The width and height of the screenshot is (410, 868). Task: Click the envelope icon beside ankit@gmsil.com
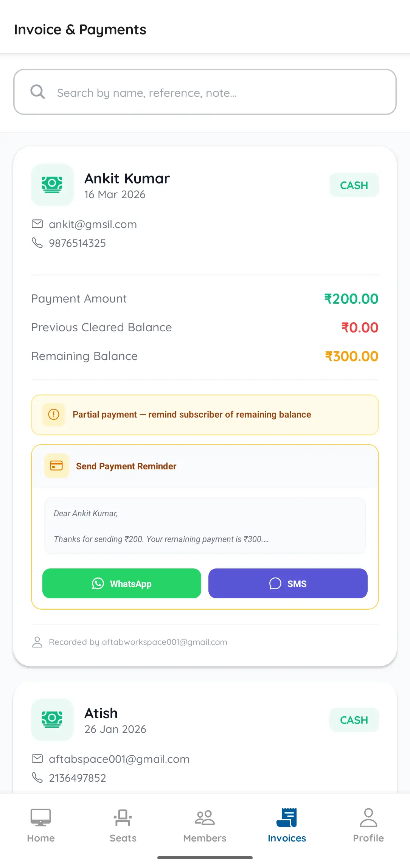[37, 224]
